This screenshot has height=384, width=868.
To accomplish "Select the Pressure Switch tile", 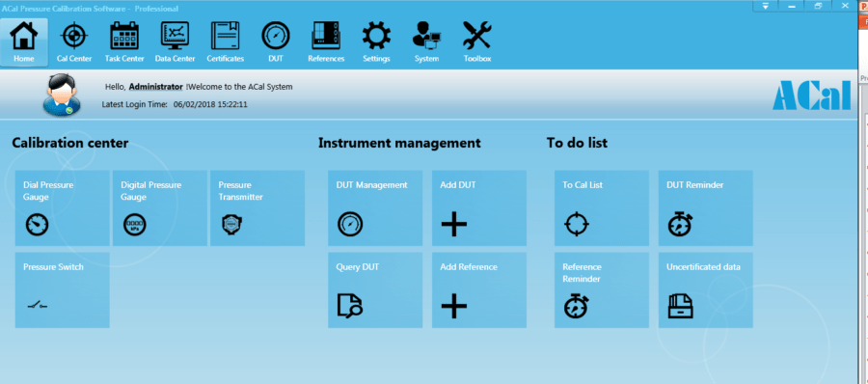I will 62,289.
